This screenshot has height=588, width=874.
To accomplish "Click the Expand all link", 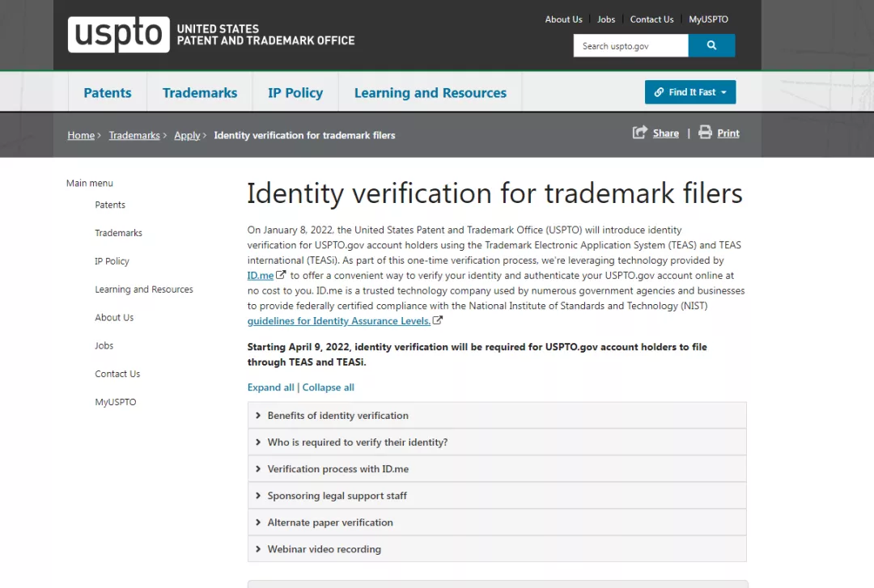I will (270, 387).
